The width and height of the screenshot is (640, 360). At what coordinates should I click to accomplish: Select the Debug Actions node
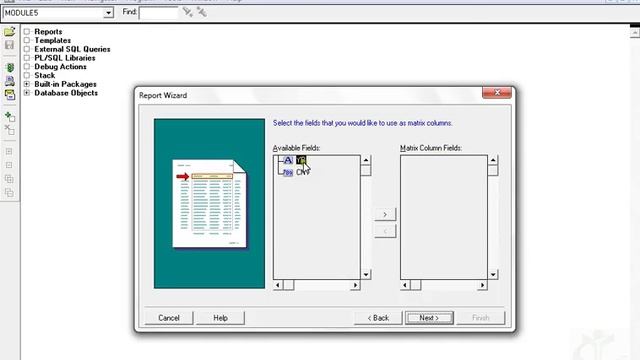[x=60, y=67]
